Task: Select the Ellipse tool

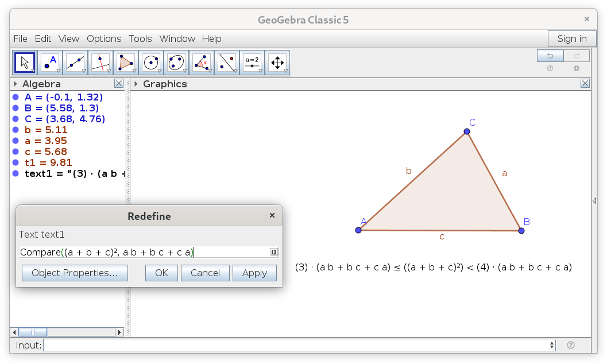Action: point(176,62)
